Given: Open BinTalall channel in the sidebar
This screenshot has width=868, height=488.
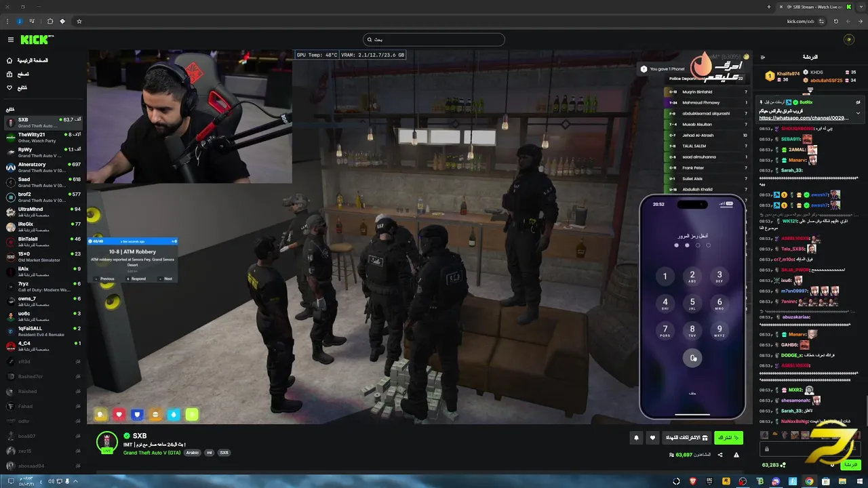Looking at the screenshot, I should coord(43,242).
